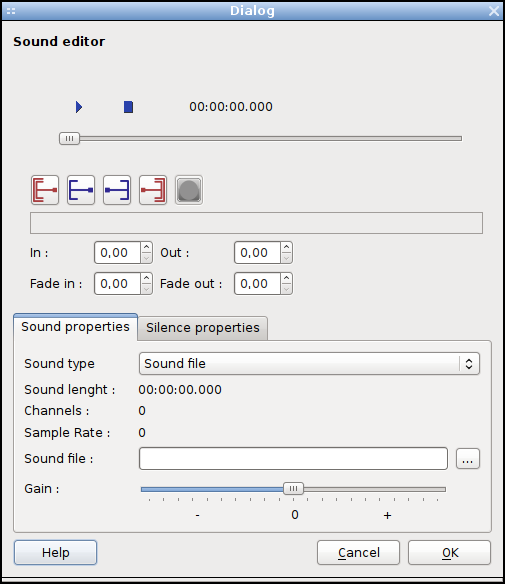
Task: Click the Sound editor heading
Action: tap(59, 41)
